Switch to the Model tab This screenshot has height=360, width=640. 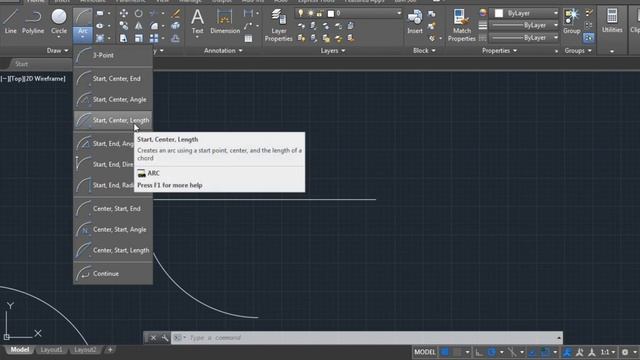pos(19,350)
